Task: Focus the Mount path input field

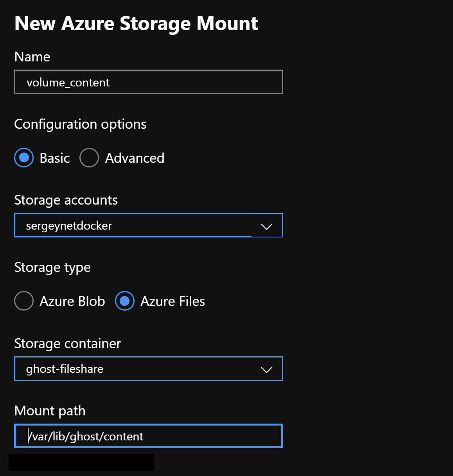Action: [x=148, y=436]
